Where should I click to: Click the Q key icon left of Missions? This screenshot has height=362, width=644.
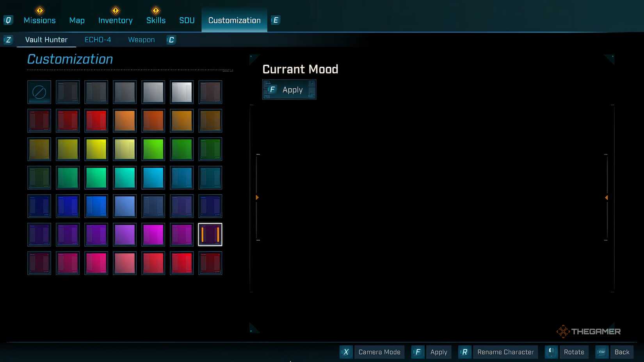(8, 20)
